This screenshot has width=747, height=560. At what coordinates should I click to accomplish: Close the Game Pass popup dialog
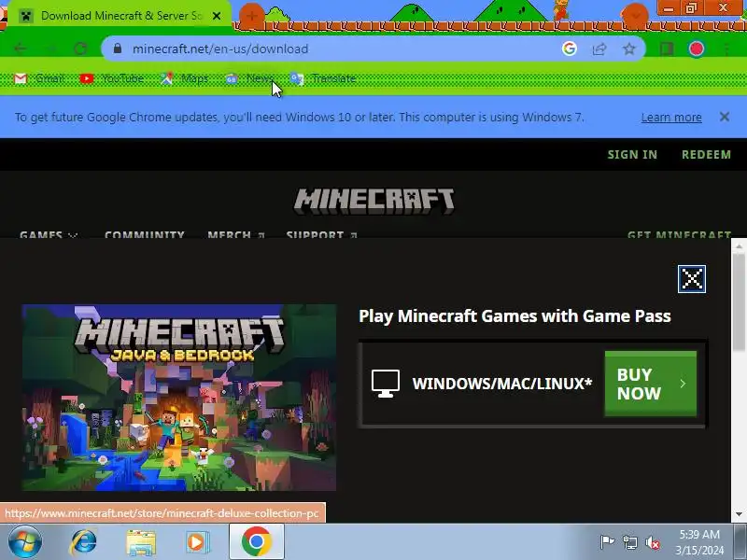[692, 279]
